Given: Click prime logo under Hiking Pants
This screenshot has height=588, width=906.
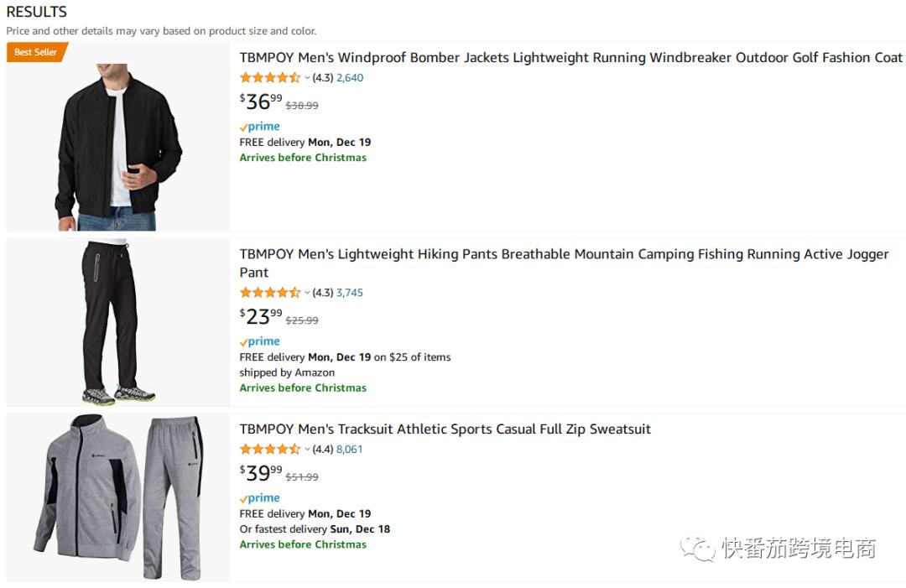Looking at the screenshot, I should point(260,341).
